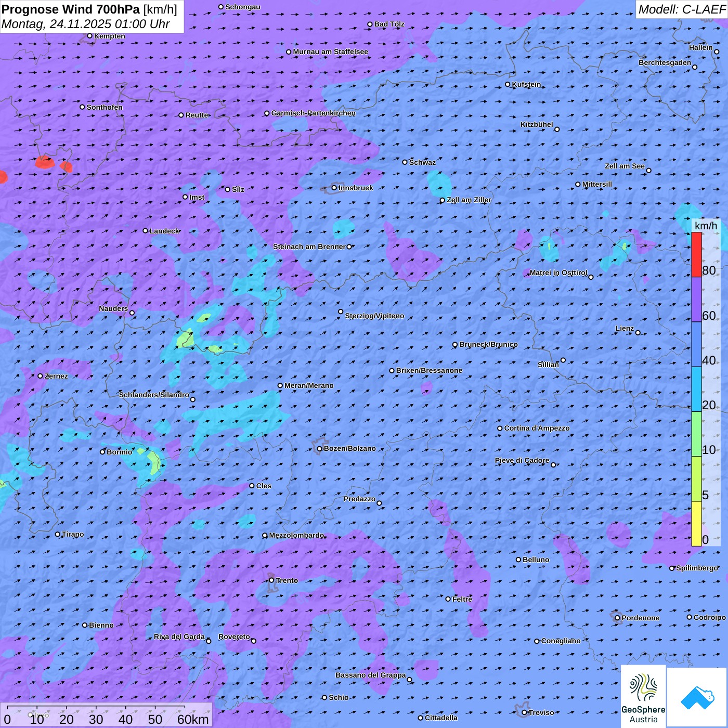
Task: Click the Nauders label
Action: 113,308
